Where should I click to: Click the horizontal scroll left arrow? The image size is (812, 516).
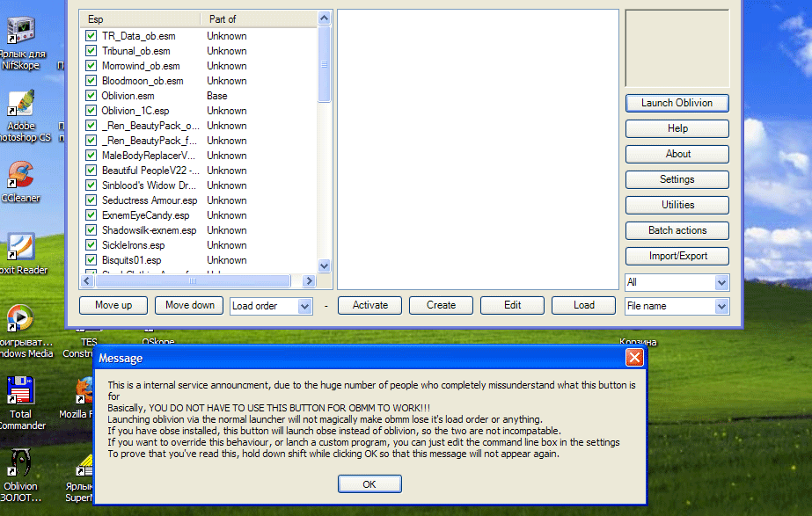[x=87, y=281]
